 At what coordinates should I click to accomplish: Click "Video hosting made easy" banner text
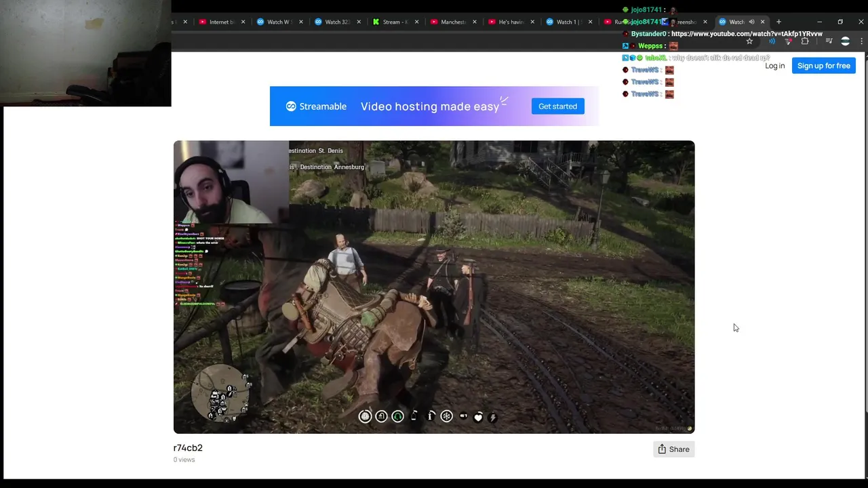click(x=430, y=106)
